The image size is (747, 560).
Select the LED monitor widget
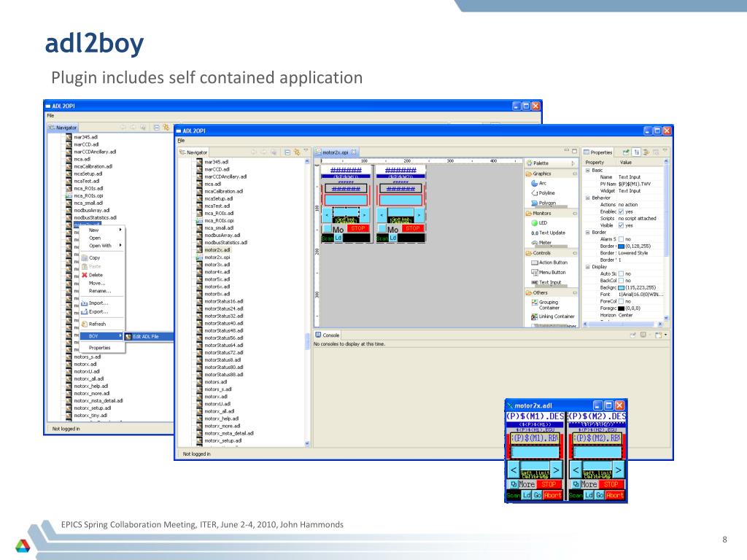click(x=539, y=223)
